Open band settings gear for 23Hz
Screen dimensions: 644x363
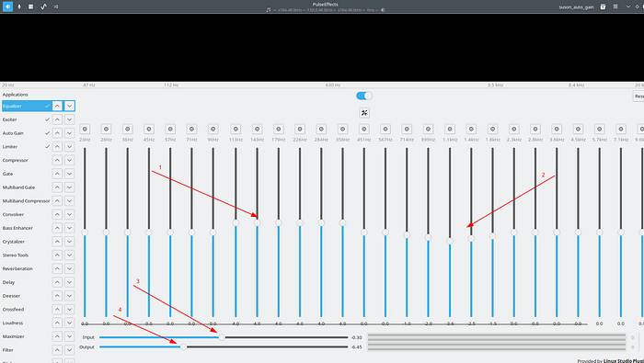pos(85,129)
